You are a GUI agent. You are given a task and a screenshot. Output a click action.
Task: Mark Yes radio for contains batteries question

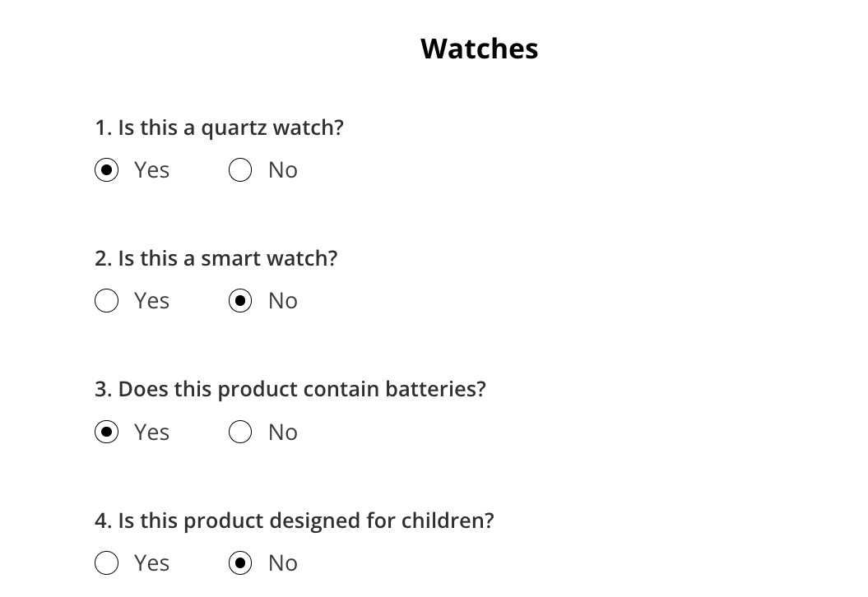[106, 432]
